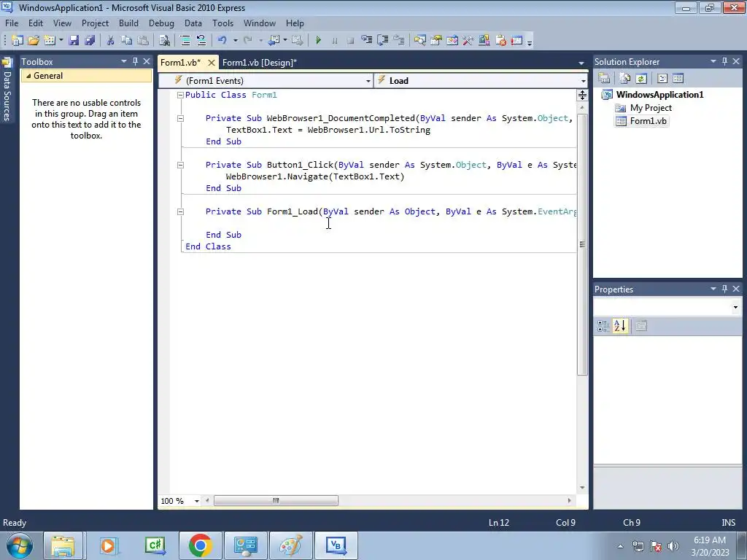Click View Designer icon in Solution Explorer

[x=678, y=79]
